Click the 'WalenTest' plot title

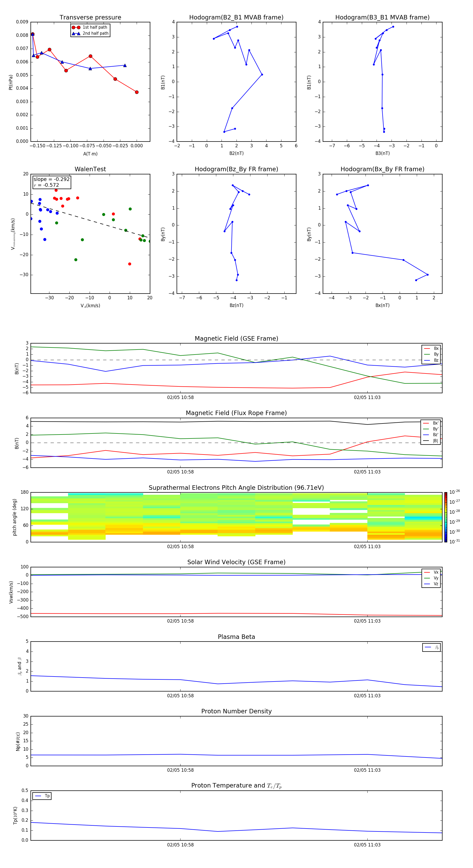pos(90,169)
